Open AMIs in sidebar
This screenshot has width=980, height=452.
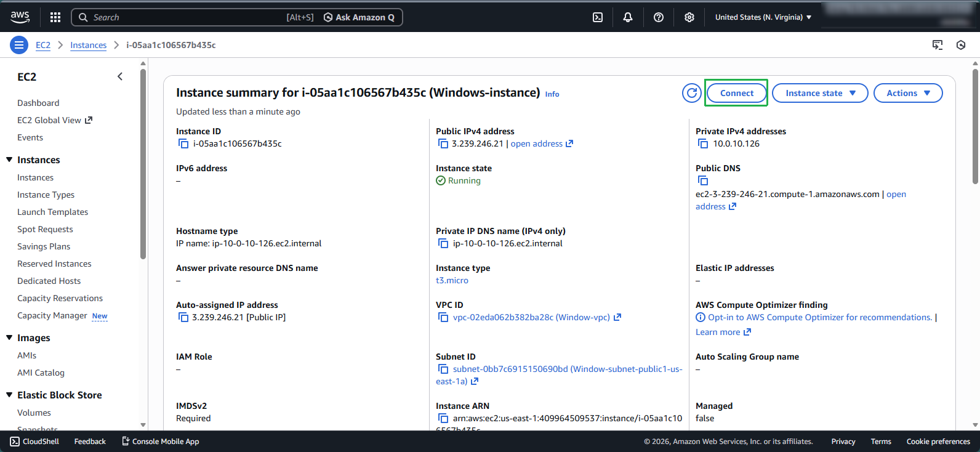tap(26, 355)
